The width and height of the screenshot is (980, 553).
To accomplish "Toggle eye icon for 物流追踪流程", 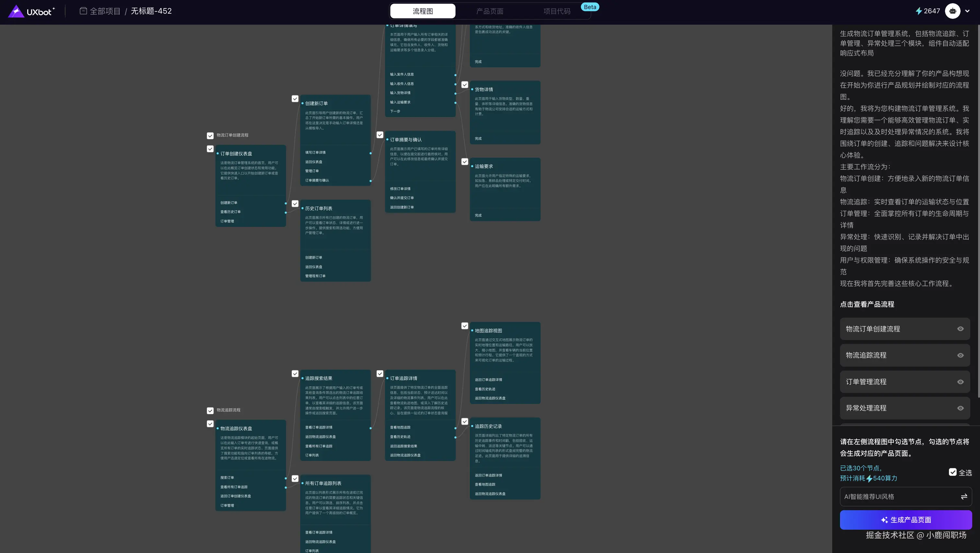I will click(960, 355).
